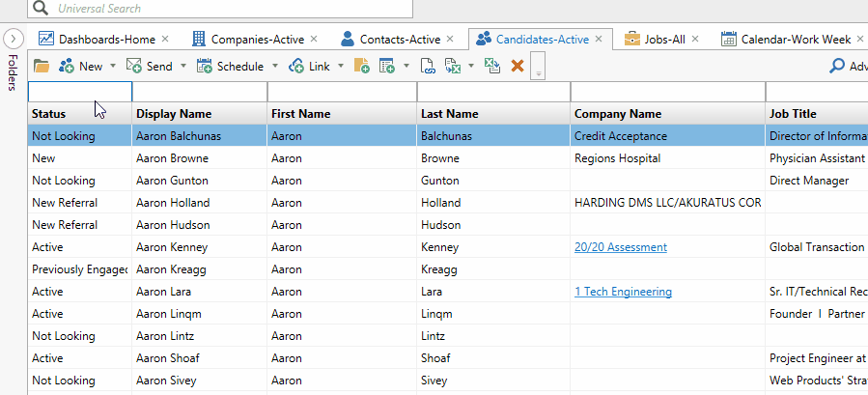Switch to the Contacts-Active tab

tap(401, 40)
